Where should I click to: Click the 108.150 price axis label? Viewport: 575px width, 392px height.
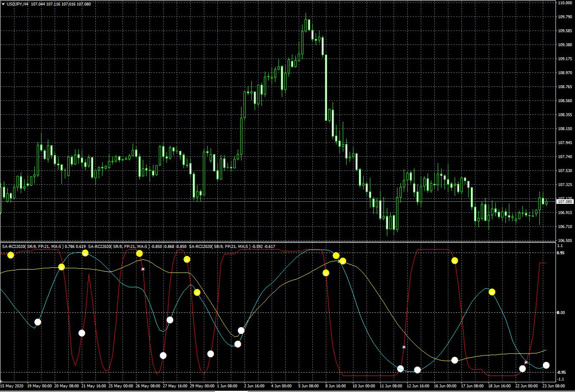click(x=565, y=129)
